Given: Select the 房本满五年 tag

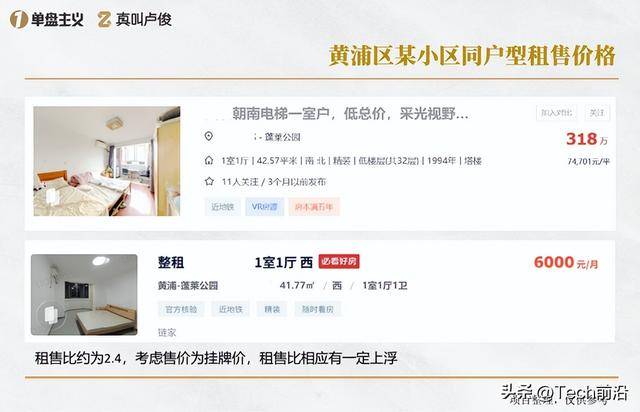Looking at the screenshot, I should [x=314, y=207].
